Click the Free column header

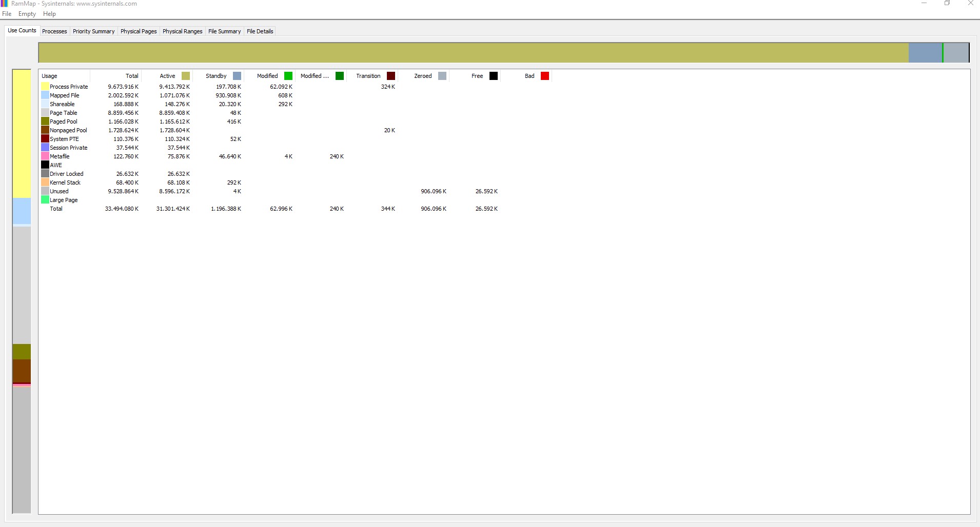coord(475,76)
